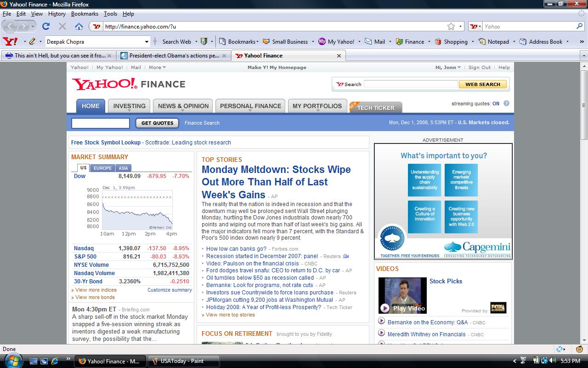Open the 'How low can banks go?' story

click(236, 249)
